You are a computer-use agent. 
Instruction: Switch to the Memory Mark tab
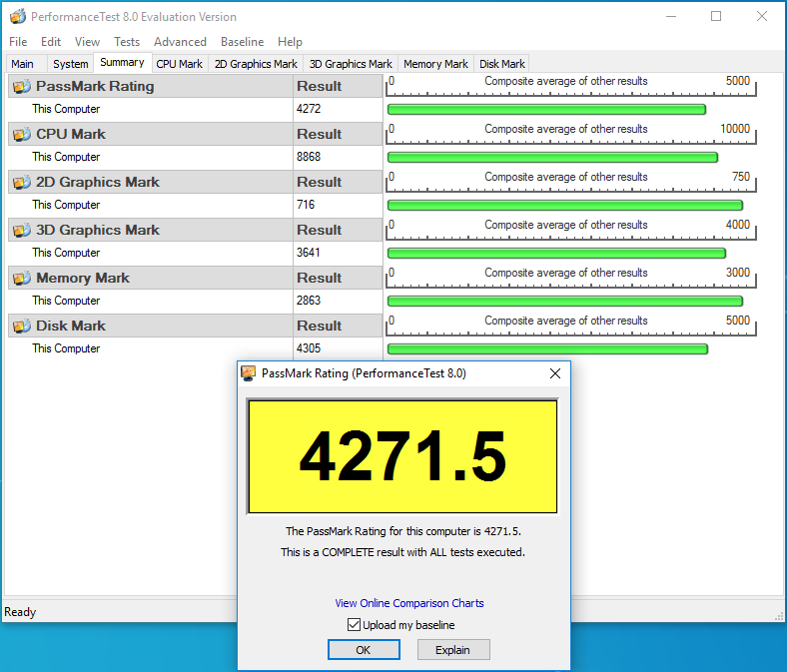coord(435,64)
